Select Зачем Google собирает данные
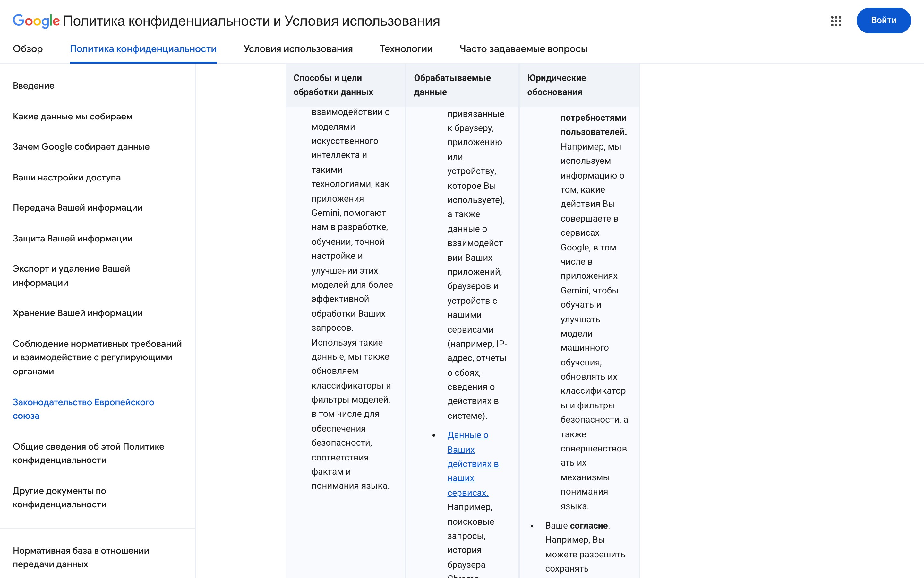924x578 pixels. 81,147
